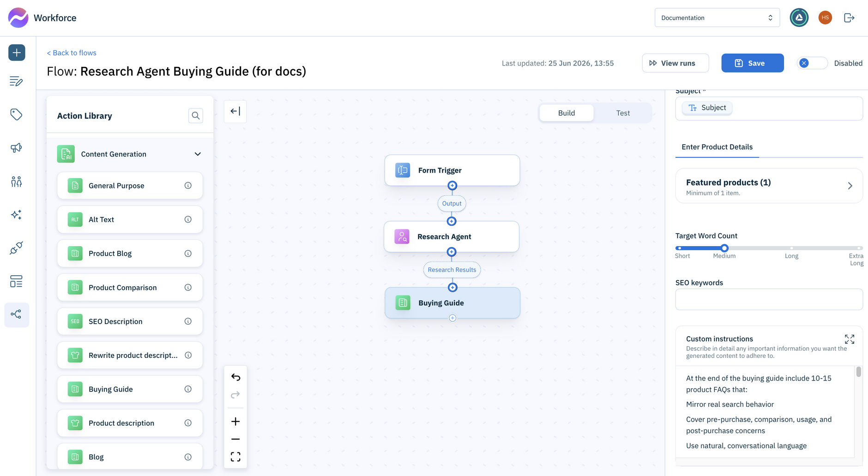Fit the flow to screen
Image resolution: width=868 pixels, height=476 pixels.
(x=235, y=457)
